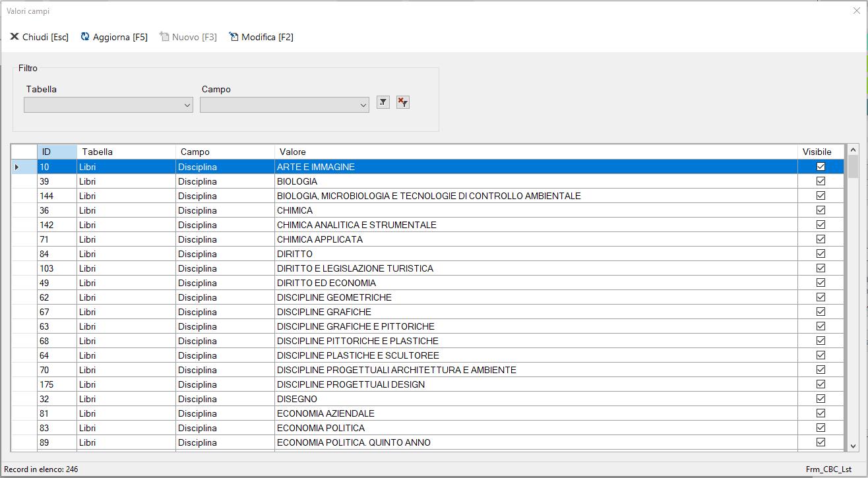Click ID cell 36

(57, 210)
